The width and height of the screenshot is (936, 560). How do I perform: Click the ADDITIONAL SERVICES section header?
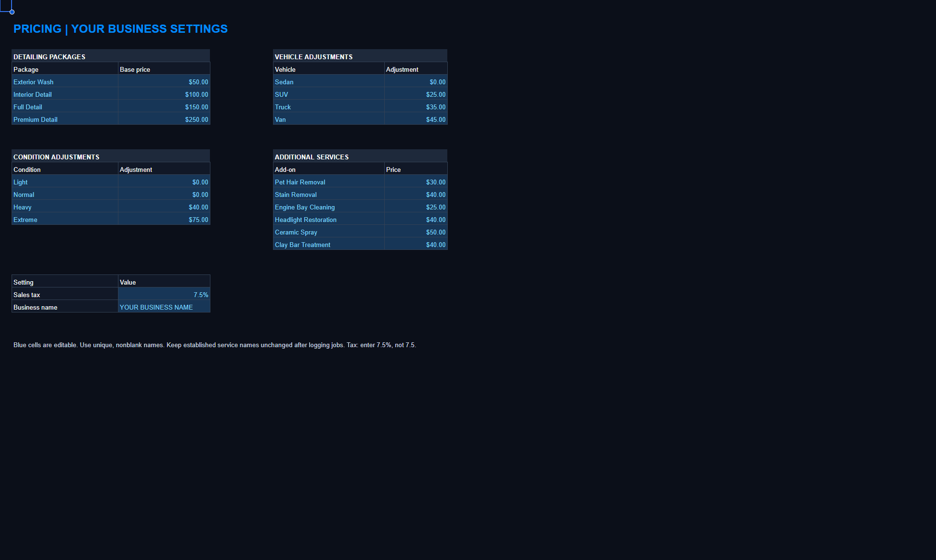(360, 156)
